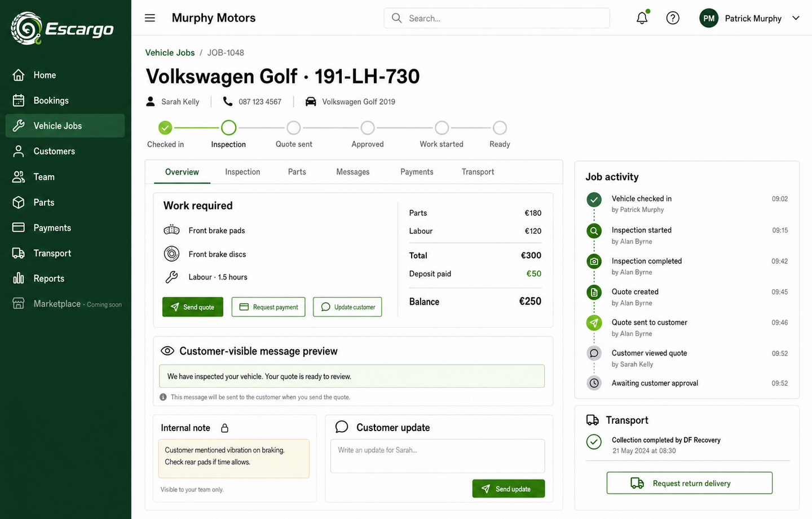This screenshot has height=519, width=812.
Task: Click the Payments card icon in sidebar
Action: pyautogui.click(x=19, y=228)
